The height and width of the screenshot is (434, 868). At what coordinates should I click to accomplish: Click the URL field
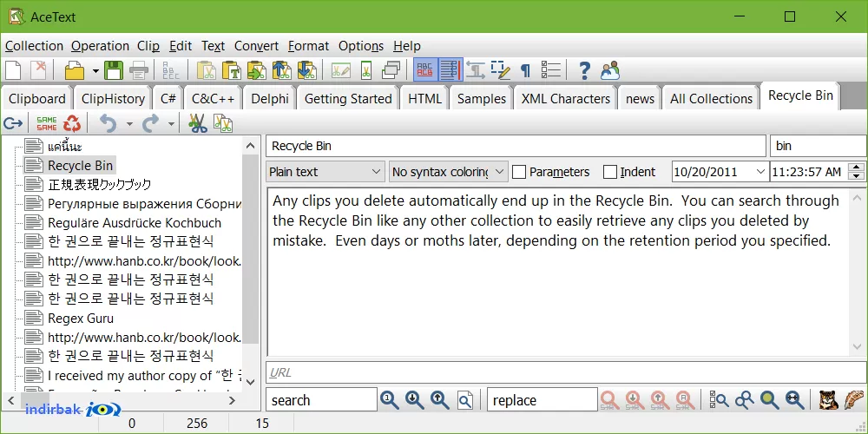pyautogui.click(x=566, y=372)
